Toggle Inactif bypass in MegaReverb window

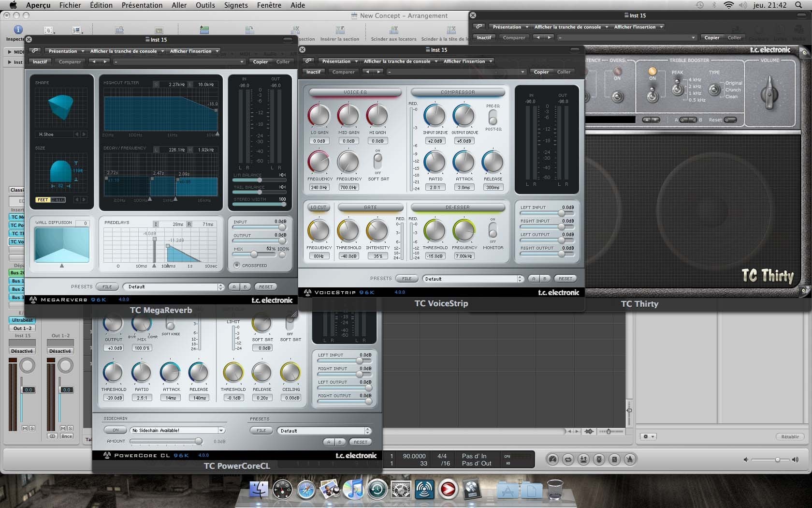(40, 61)
